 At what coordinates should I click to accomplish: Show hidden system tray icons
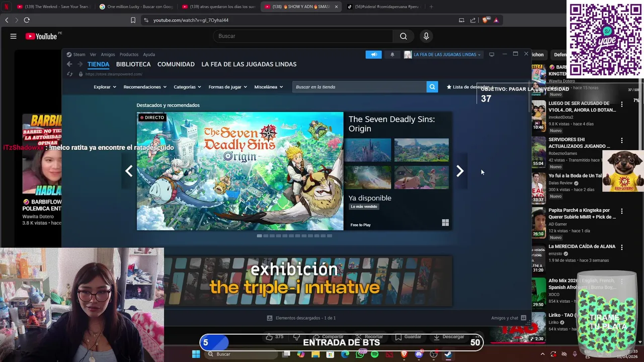[542, 354]
